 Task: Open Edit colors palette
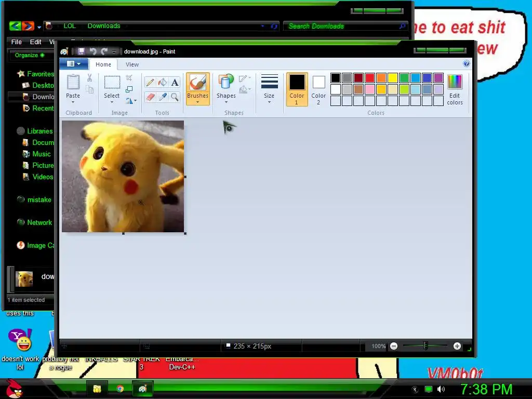coord(455,90)
